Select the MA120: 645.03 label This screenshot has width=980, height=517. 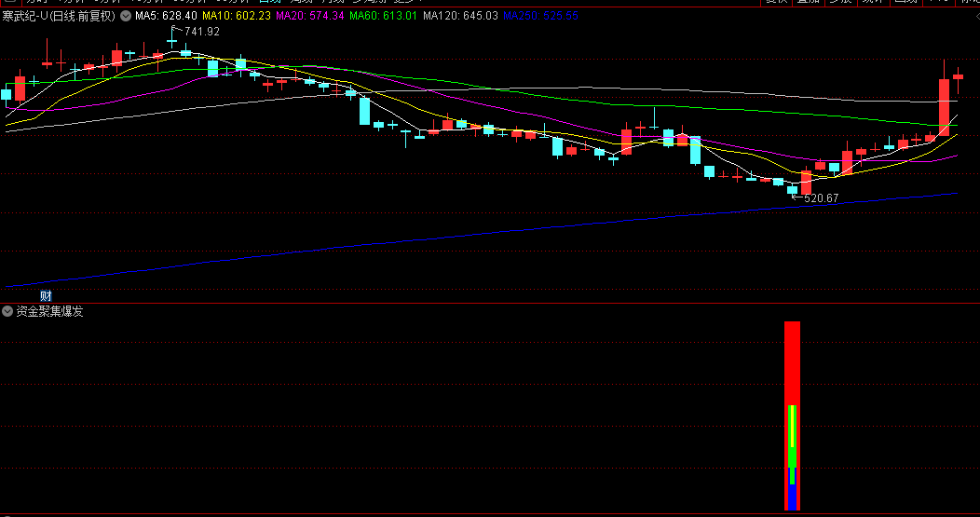460,16
